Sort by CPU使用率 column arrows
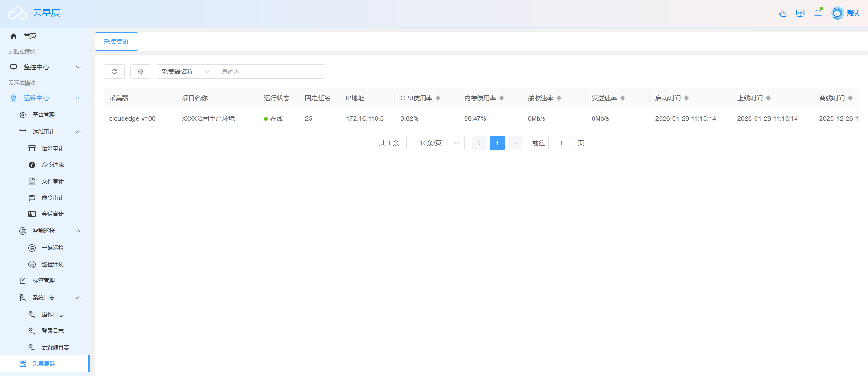The image size is (868, 376). 438,98
